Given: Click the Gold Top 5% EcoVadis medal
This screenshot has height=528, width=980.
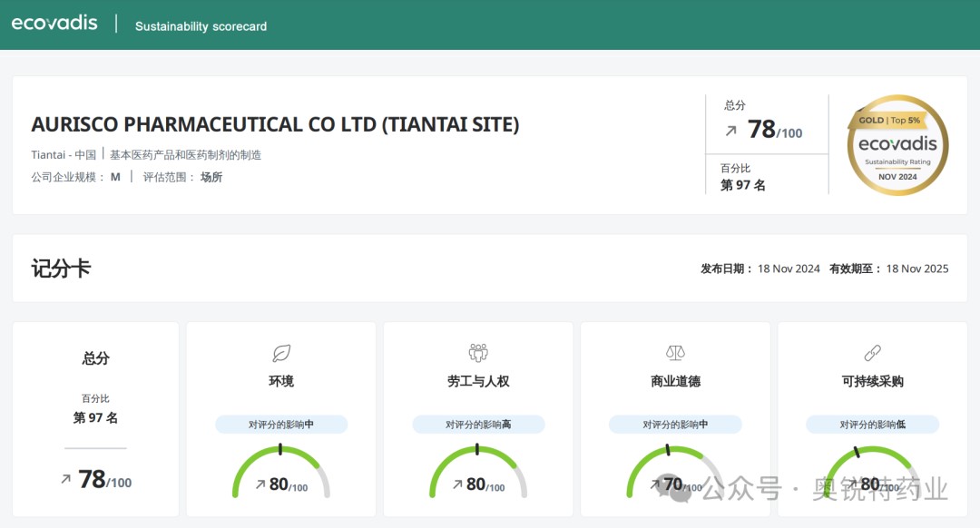Looking at the screenshot, I should coord(897,145).
